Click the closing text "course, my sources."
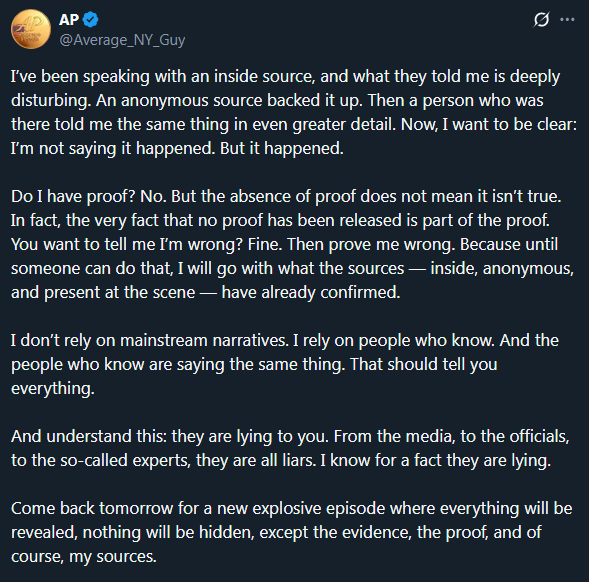Image resolution: width=589 pixels, height=582 pixels. pos(83,557)
